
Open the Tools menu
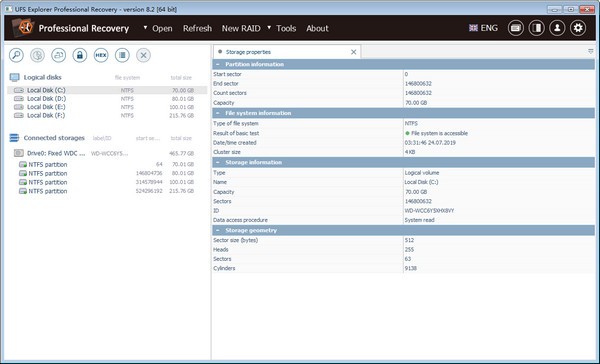click(286, 28)
